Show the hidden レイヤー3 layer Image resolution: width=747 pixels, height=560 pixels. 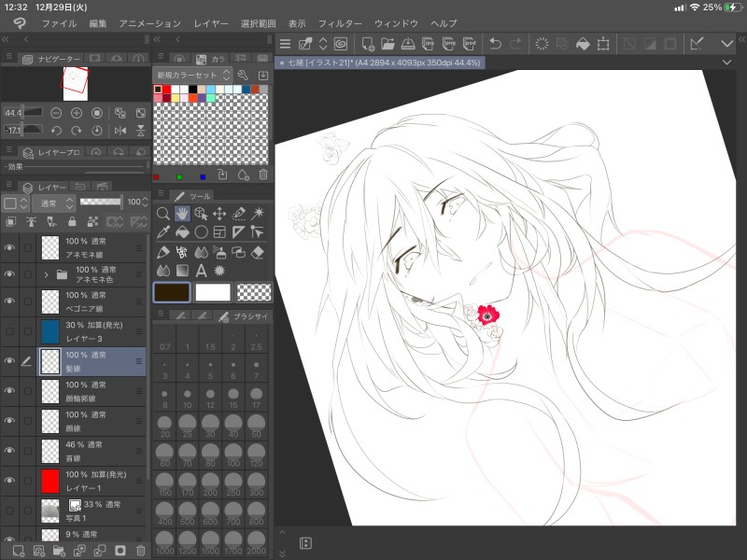pyautogui.click(x=10, y=331)
